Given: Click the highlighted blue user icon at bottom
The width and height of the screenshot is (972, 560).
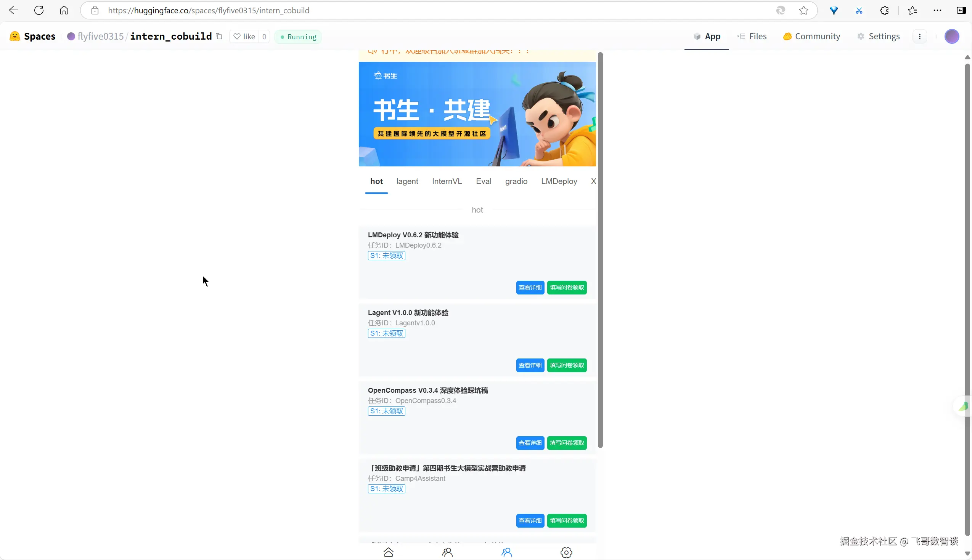Looking at the screenshot, I should (507, 552).
